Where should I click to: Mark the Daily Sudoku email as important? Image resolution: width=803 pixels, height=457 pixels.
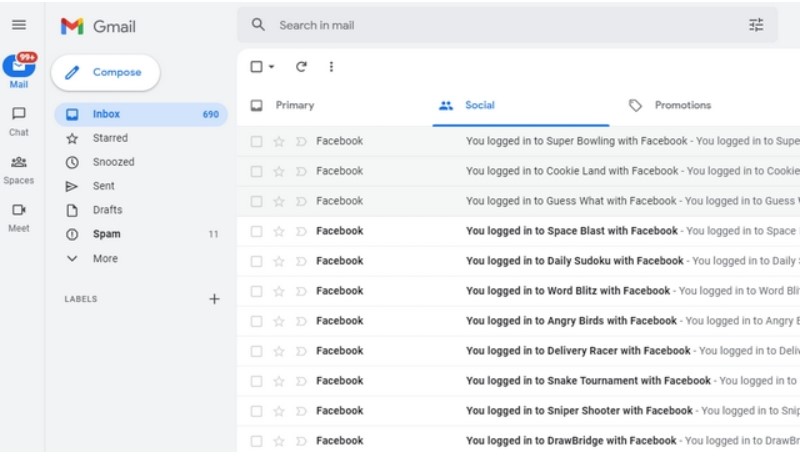click(x=301, y=262)
